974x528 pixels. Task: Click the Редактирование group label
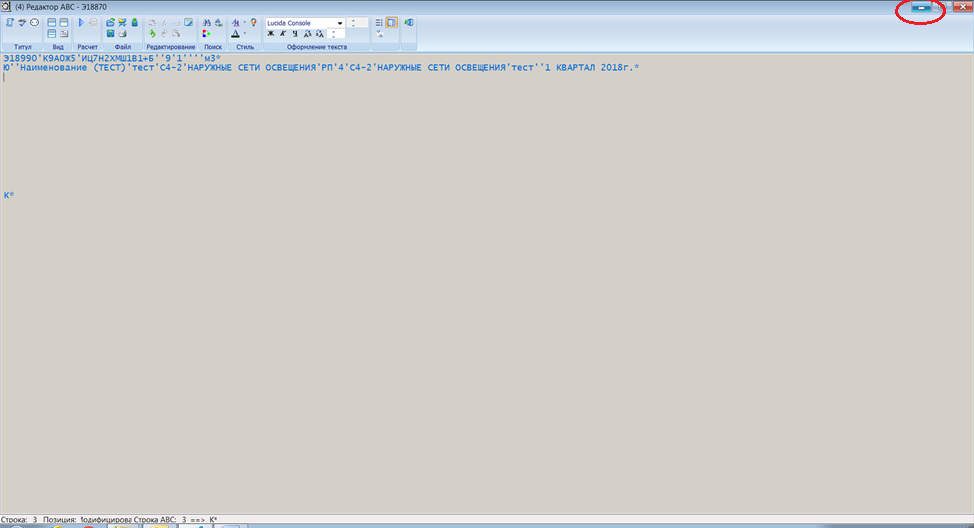171,47
